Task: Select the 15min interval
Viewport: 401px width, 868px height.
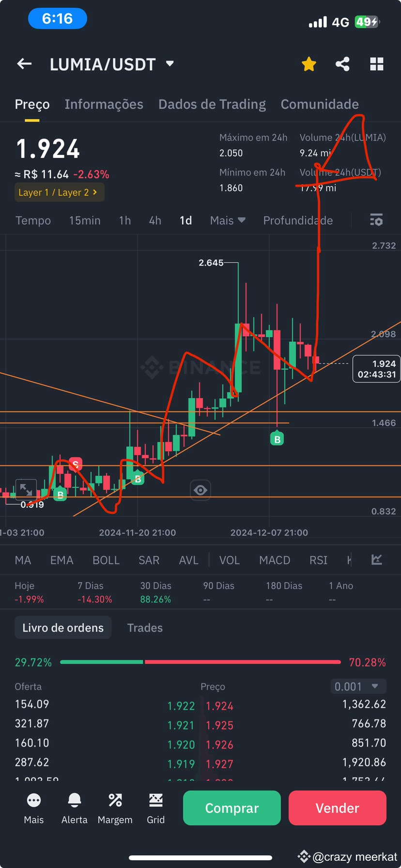Action: point(85,220)
